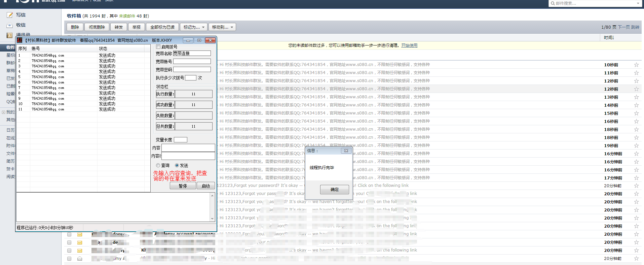The width and height of the screenshot is (644, 265).
Task: Focus the 内容 text field
Action: point(188,148)
